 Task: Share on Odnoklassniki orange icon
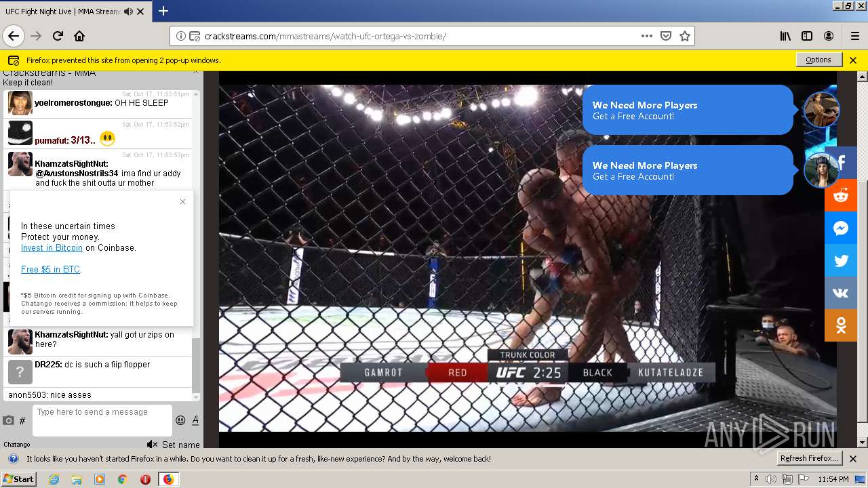[841, 325]
